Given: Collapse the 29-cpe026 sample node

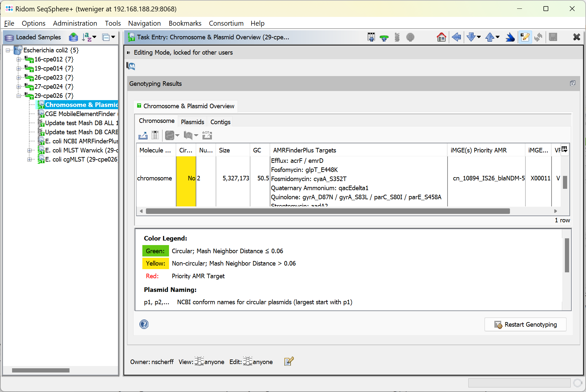Looking at the screenshot, I should pyautogui.click(x=19, y=96).
